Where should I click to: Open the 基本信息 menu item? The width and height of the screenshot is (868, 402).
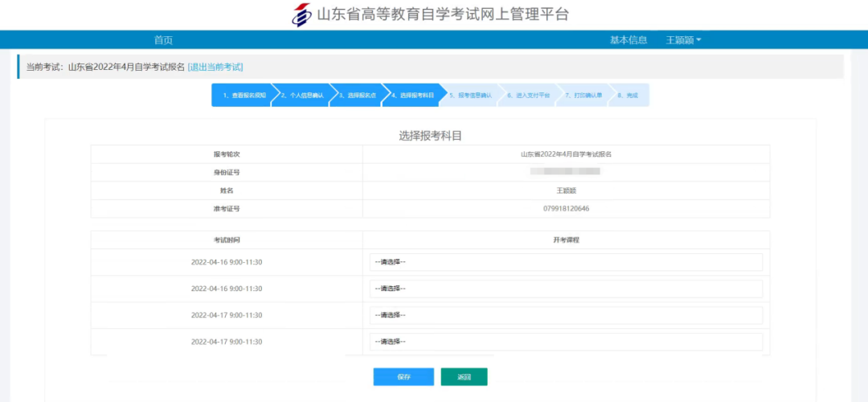pyautogui.click(x=628, y=40)
